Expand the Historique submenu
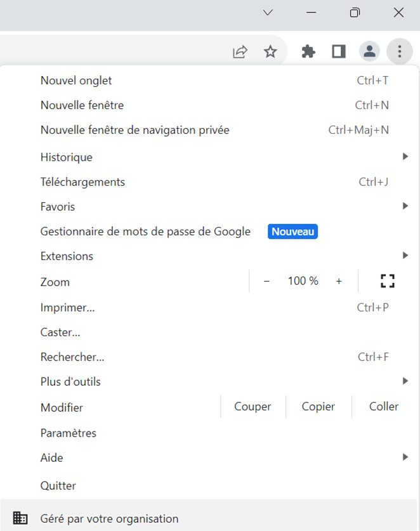 [406, 157]
